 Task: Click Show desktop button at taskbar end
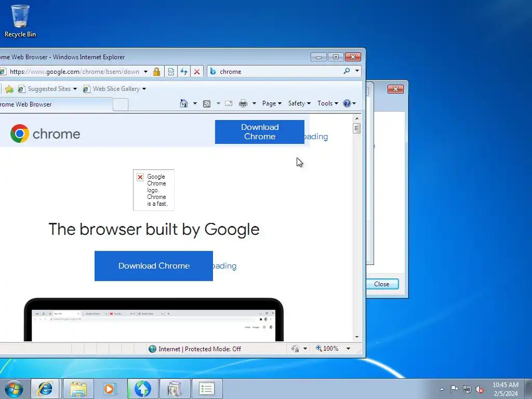point(528,389)
